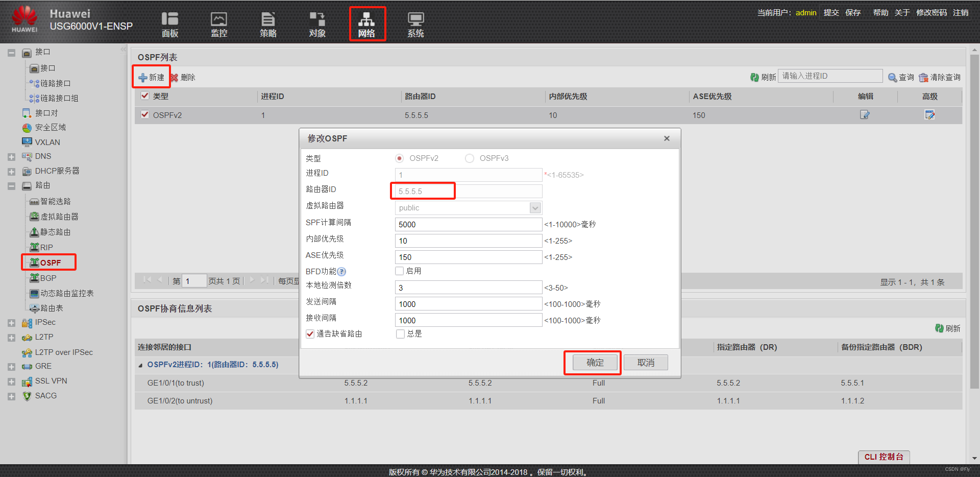Open the 监控 monitor tab
The height and width of the screenshot is (477, 980).
(x=219, y=24)
